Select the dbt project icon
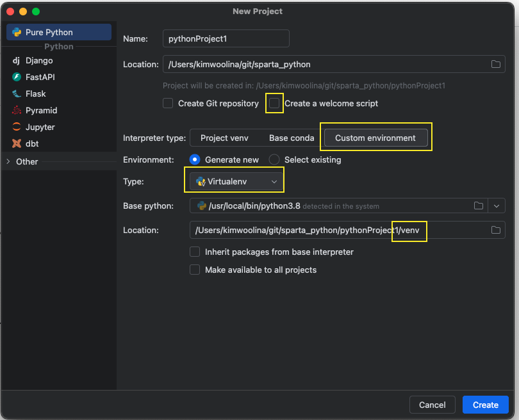This screenshot has width=519, height=420. click(17, 143)
